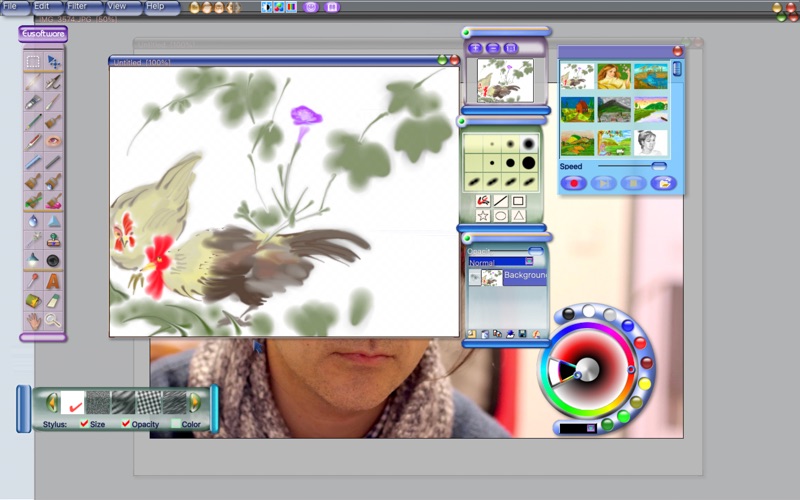Select the rectangular marquee selection tool

click(33, 62)
